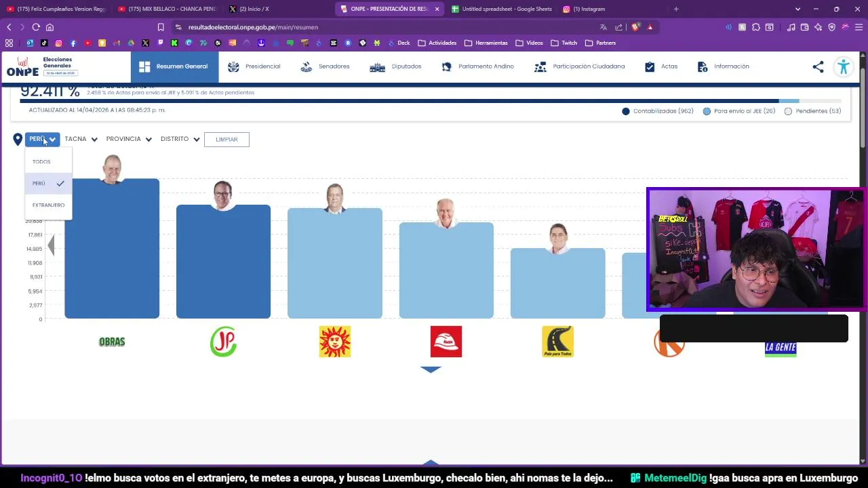Screen dimensions: 868x488
Task: Click the map pin location icon
Action: [18, 139]
